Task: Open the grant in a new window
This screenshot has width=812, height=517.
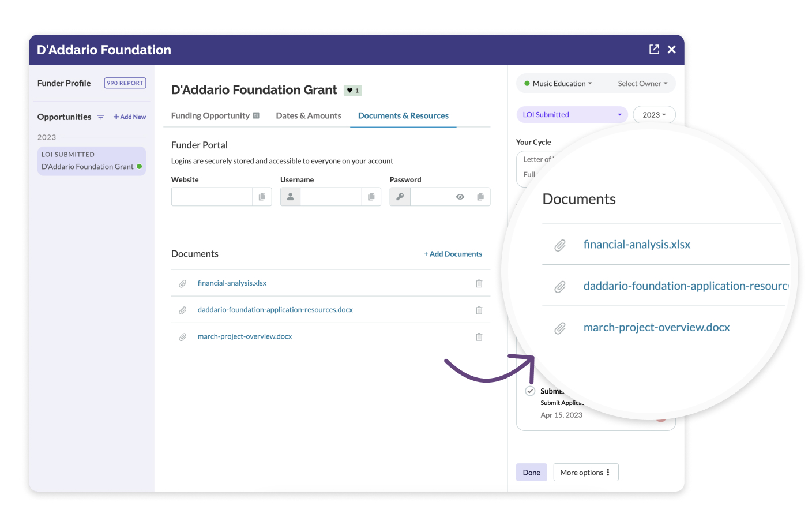Action: click(654, 50)
